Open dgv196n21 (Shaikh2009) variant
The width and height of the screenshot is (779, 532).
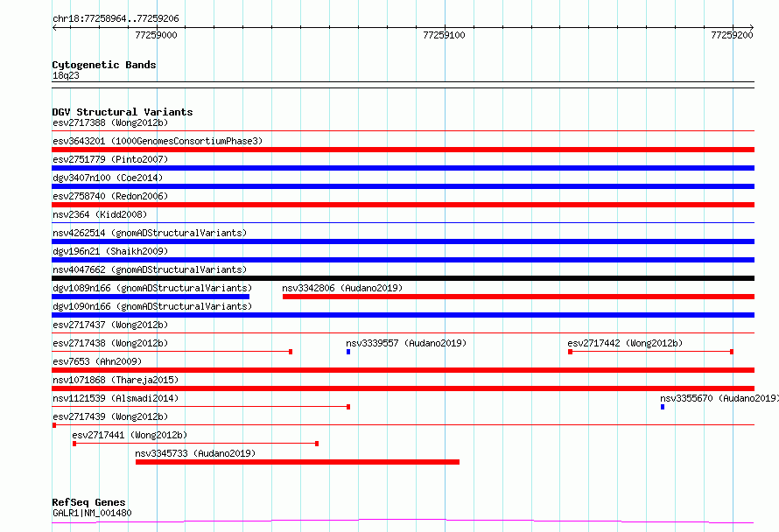110,251
